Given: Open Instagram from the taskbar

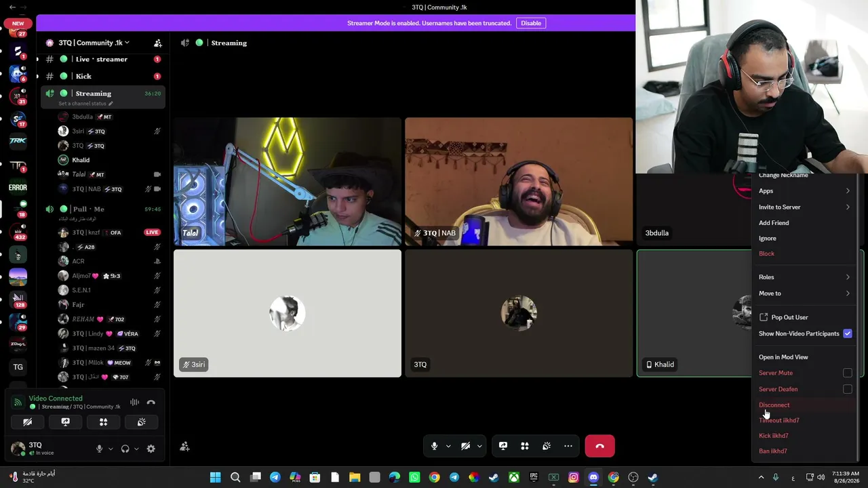Looking at the screenshot, I should (x=574, y=478).
